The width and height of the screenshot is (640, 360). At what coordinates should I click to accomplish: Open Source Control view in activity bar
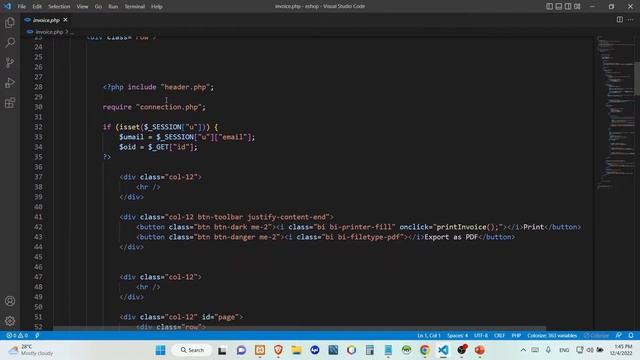pyautogui.click(x=10, y=62)
